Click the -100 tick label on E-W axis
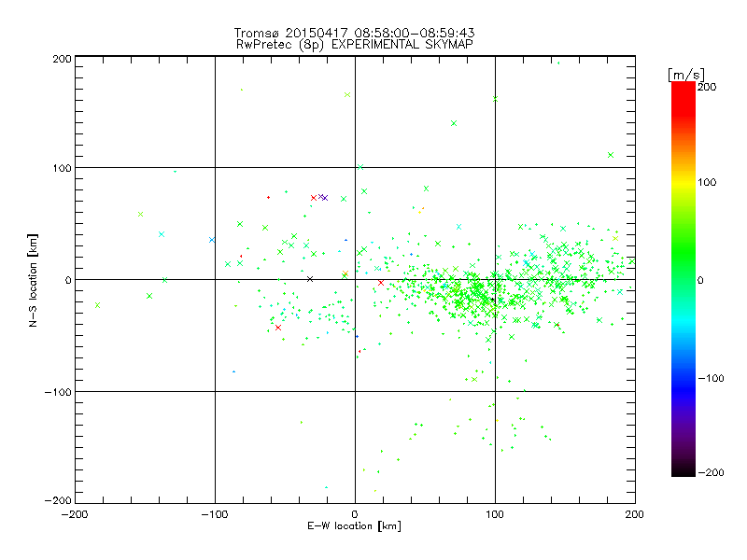Image resolution: width=747 pixels, height=560 pixels. [215, 514]
